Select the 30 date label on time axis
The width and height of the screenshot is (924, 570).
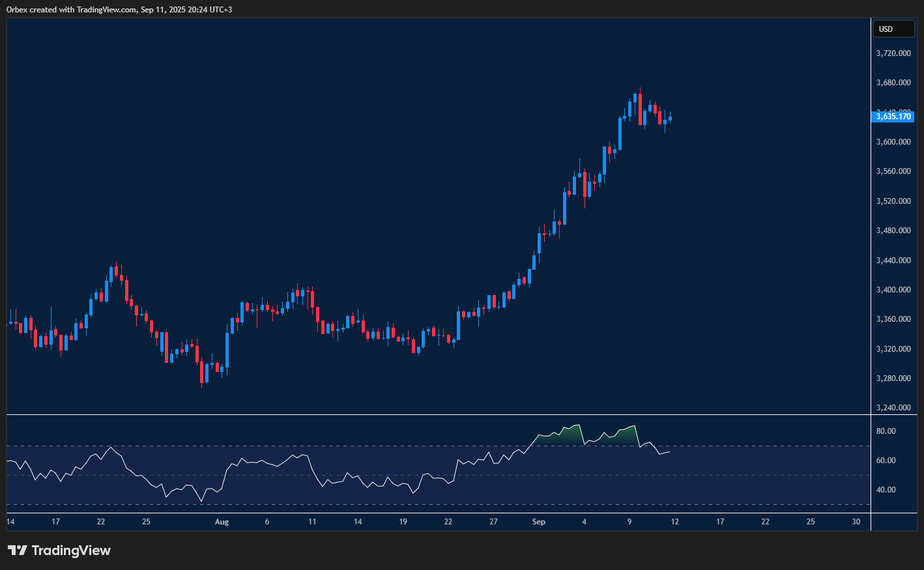pos(856,522)
